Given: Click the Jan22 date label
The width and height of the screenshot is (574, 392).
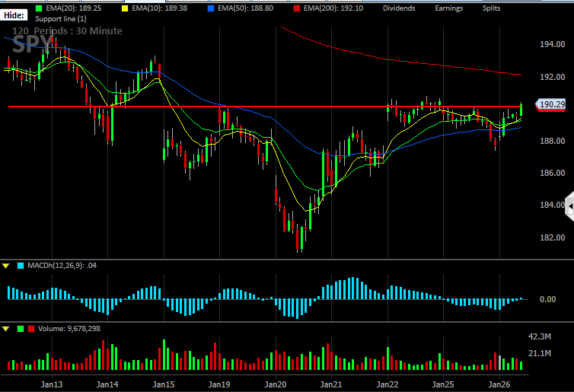Looking at the screenshot, I should click(x=387, y=384).
